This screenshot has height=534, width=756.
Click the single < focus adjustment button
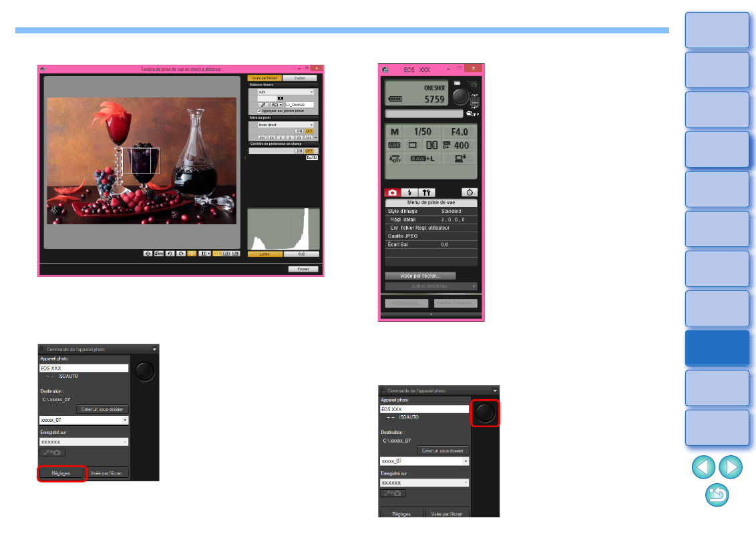point(280,138)
